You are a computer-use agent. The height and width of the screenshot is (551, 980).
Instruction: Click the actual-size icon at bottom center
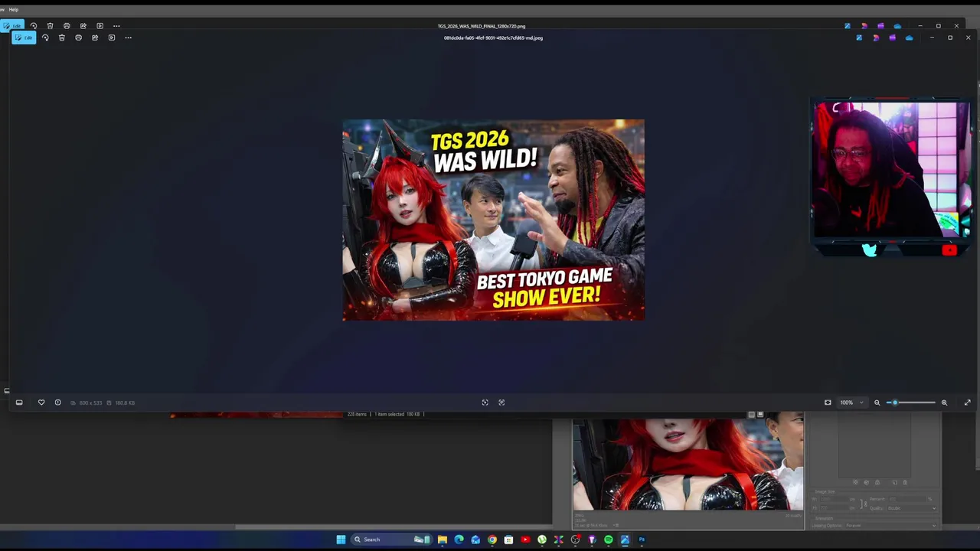(x=501, y=403)
